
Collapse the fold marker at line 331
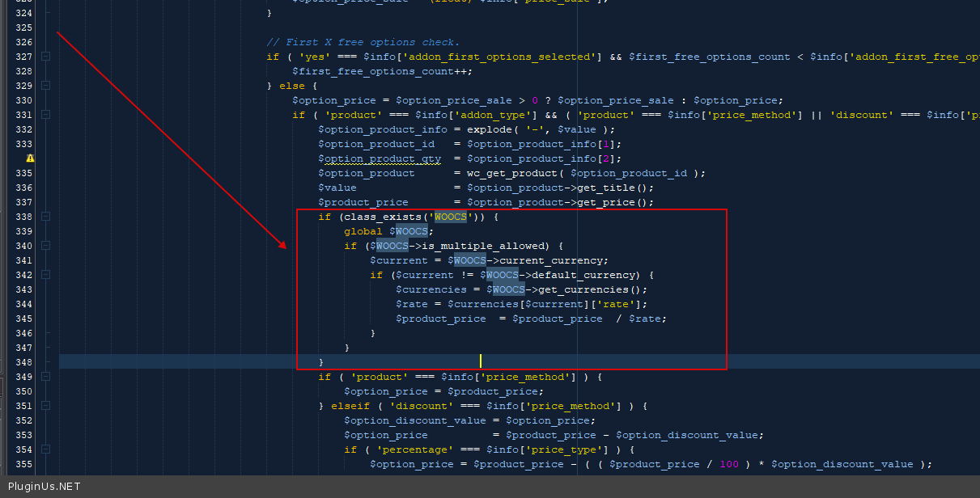(x=46, y=115)
